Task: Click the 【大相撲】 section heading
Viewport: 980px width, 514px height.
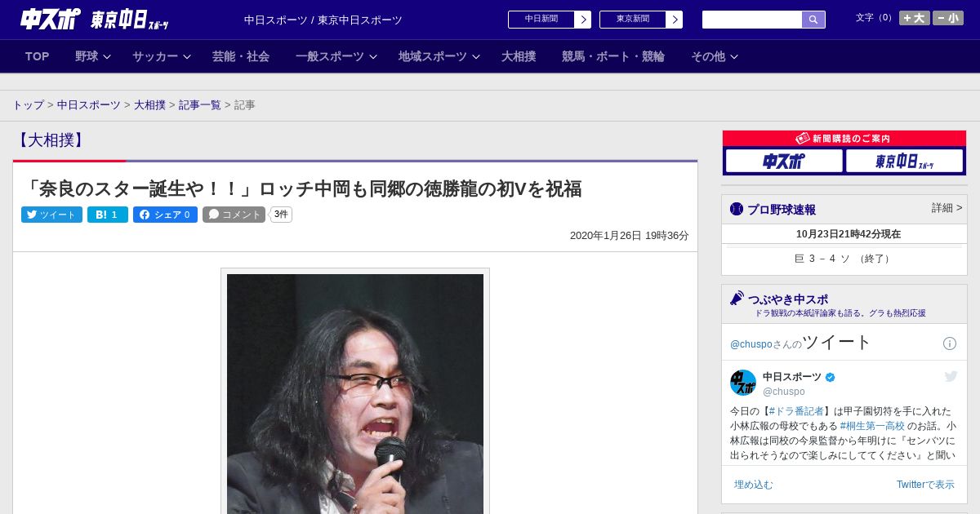Action: [51, 140]
